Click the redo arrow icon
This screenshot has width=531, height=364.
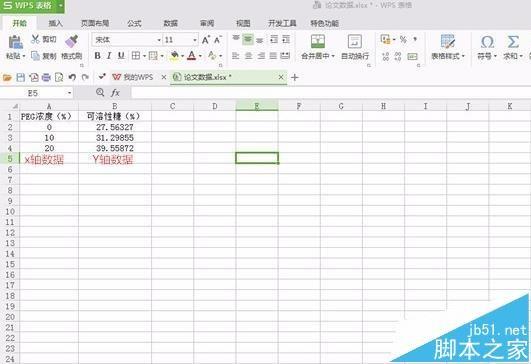click(x=85, y=78)
